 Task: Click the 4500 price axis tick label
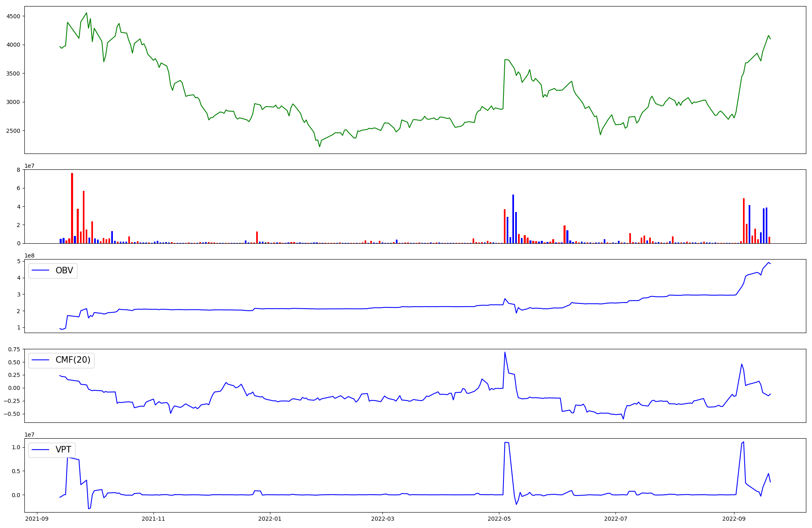(13, 16)
